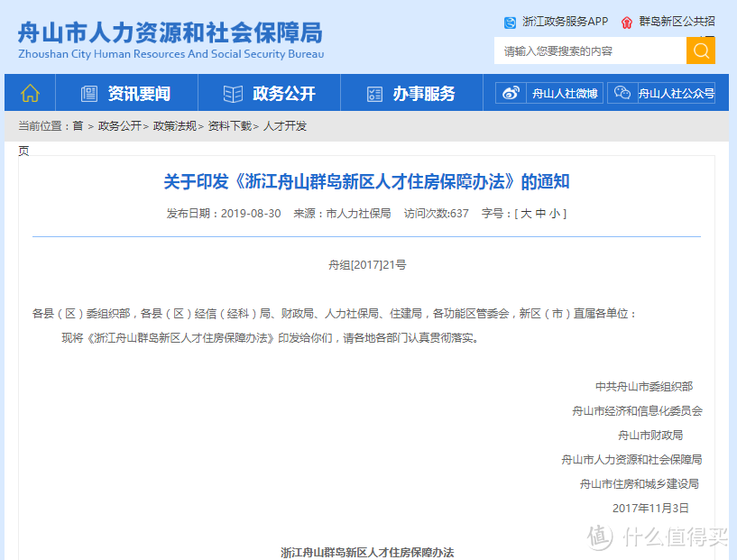Click 资料下载 in breadcrumb
This screenshot has height=560, width=737.
tap(229, 126)
